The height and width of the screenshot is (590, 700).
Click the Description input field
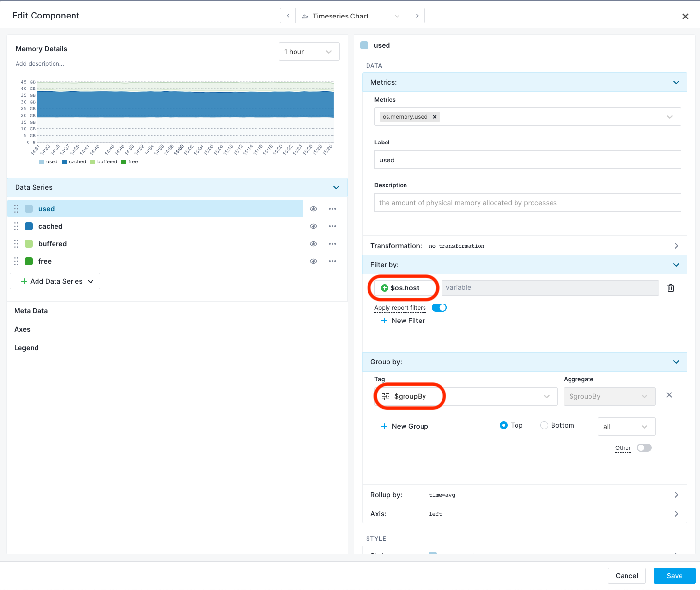(527, 202)
